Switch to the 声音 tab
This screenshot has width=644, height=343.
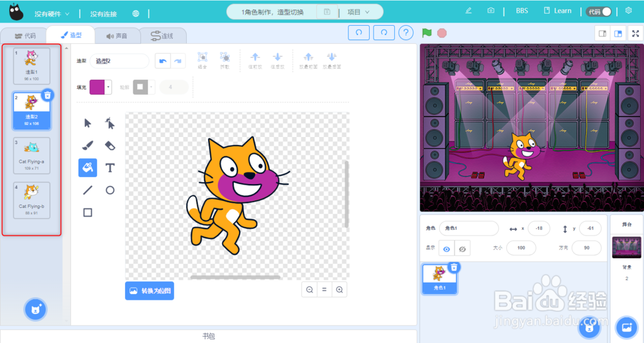[117, 35]
